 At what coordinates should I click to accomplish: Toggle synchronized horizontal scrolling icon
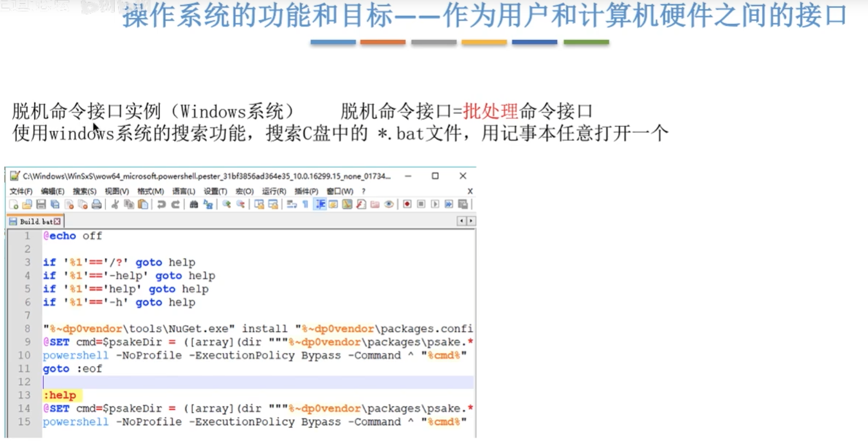[x=273, y=205]
